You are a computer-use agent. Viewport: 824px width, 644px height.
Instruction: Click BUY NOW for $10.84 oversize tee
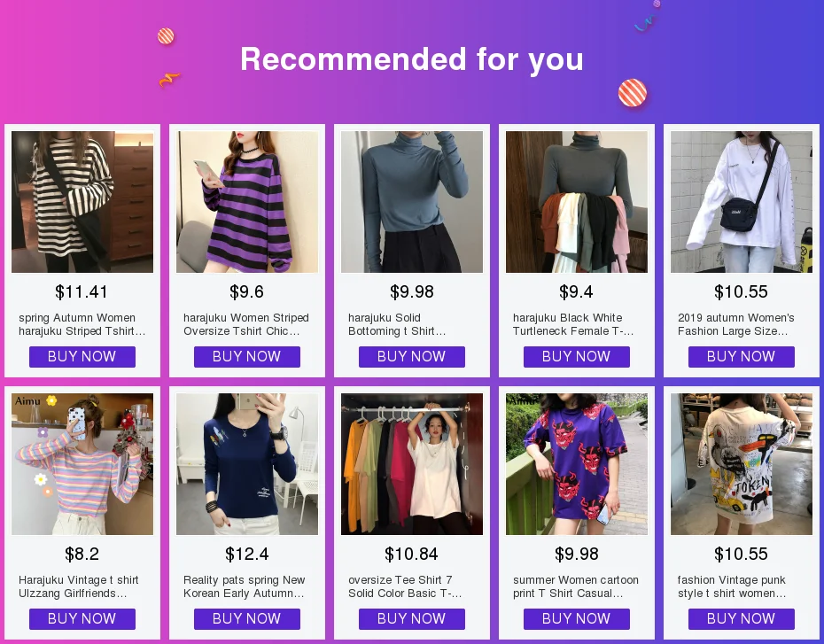(x=412, y=619)
